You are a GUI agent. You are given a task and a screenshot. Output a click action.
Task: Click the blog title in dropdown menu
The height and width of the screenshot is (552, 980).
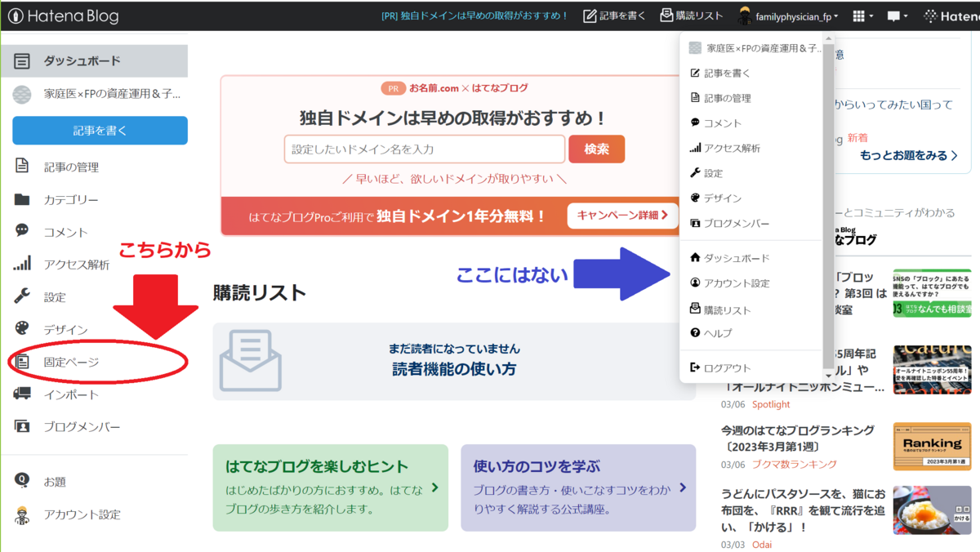pos(763,48)
